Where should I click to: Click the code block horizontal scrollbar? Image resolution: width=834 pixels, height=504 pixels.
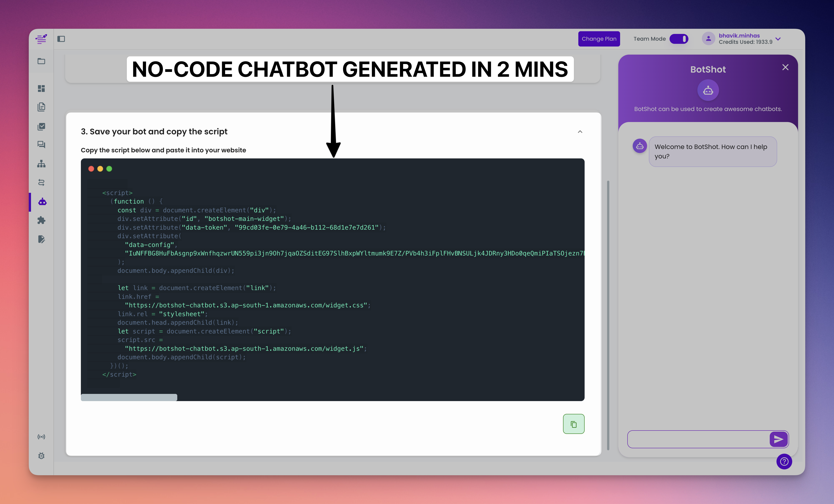pos(129,397)
